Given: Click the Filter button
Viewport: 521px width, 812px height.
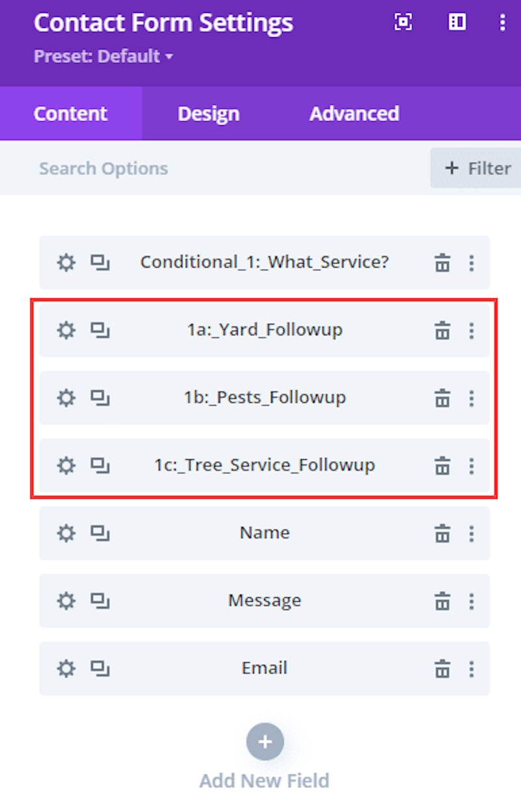Looking at the screenshot, I should pos(477,169).
